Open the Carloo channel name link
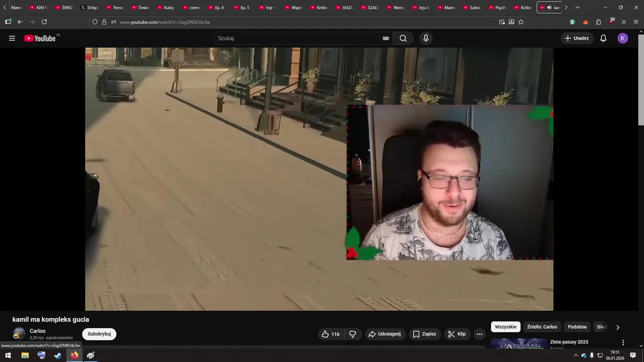 click(38, 331)
